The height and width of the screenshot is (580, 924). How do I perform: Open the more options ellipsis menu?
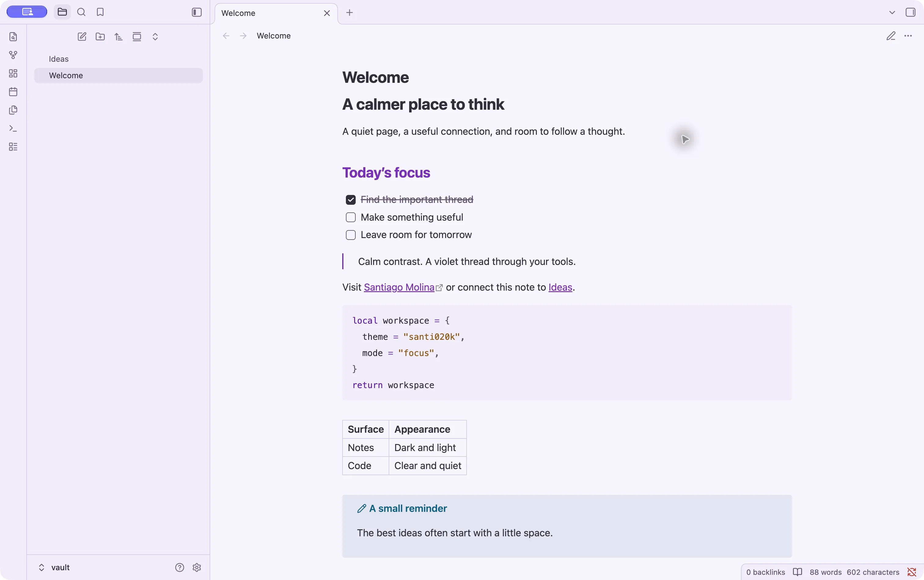[908, 36]
